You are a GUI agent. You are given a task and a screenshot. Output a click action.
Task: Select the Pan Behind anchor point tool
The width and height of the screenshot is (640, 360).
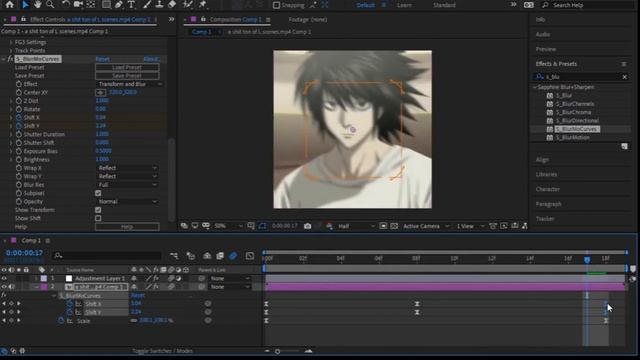pyautogui.click(x=91, y=4)
